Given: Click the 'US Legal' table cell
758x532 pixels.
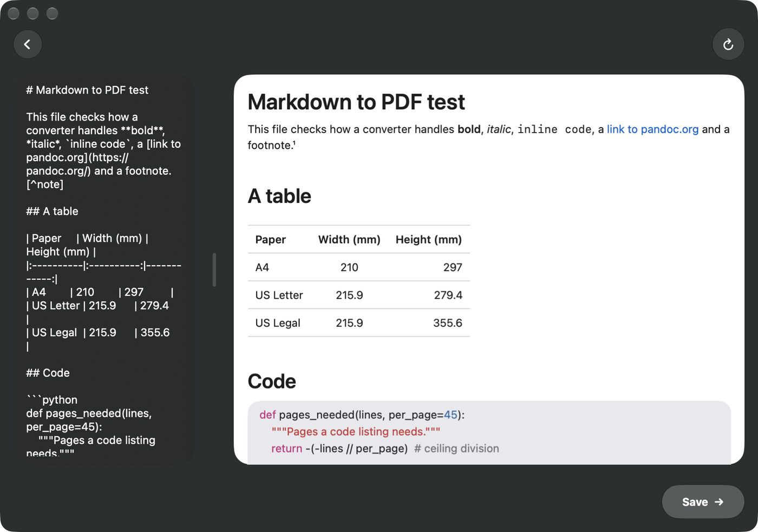Looking at the screenshot, I should [x=278, y=323].
